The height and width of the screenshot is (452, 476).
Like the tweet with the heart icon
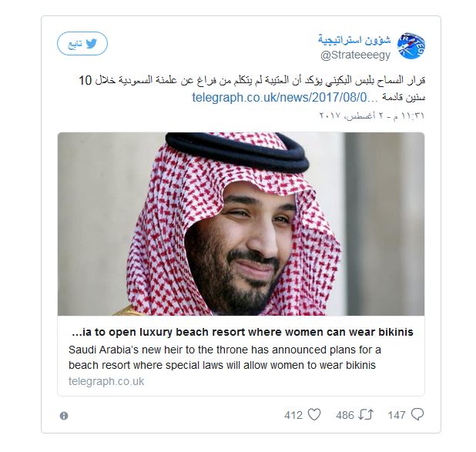(313, 415)
